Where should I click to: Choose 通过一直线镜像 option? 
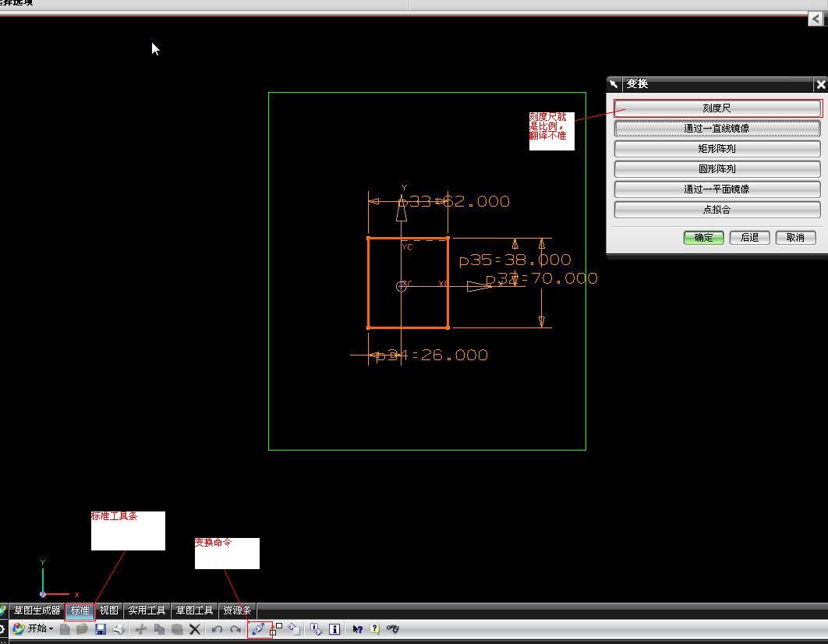(x=717, y=129)
